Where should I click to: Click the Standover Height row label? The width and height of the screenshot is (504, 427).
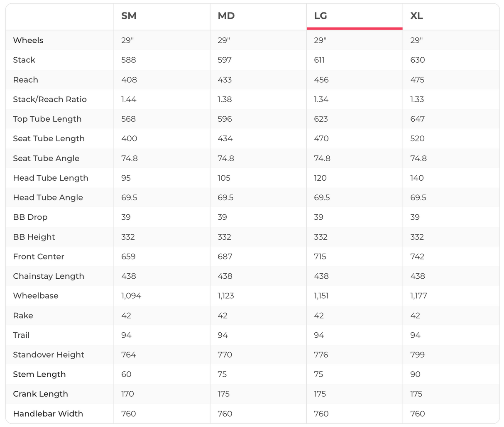pos(49,355)
